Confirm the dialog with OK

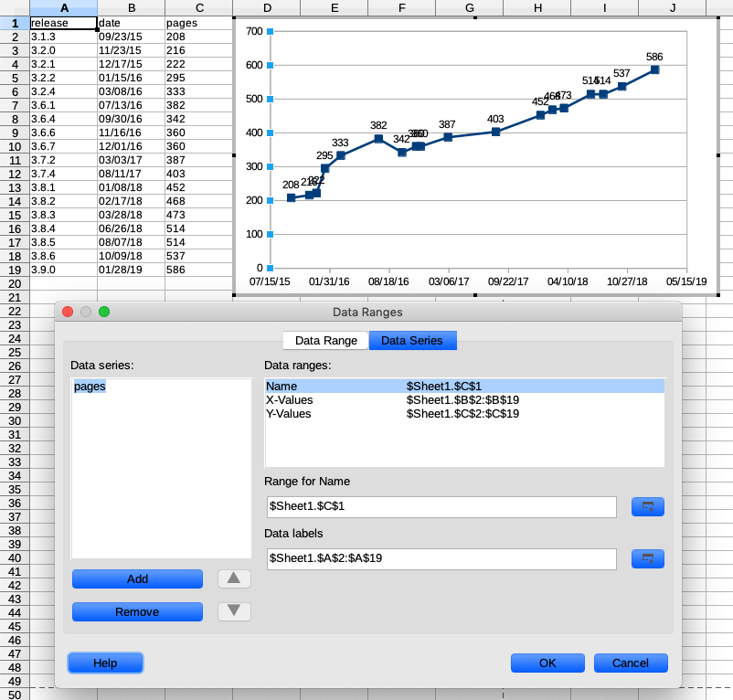[547, 663]
